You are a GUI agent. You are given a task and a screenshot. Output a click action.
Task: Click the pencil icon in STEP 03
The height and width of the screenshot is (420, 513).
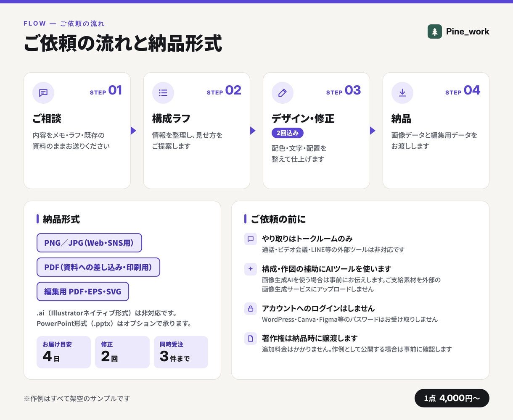pos(283,93)
